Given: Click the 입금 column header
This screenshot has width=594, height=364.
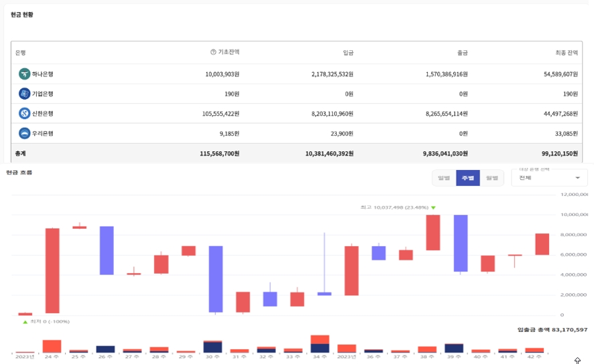Looking at the screenshot, I should pos(348,52).
